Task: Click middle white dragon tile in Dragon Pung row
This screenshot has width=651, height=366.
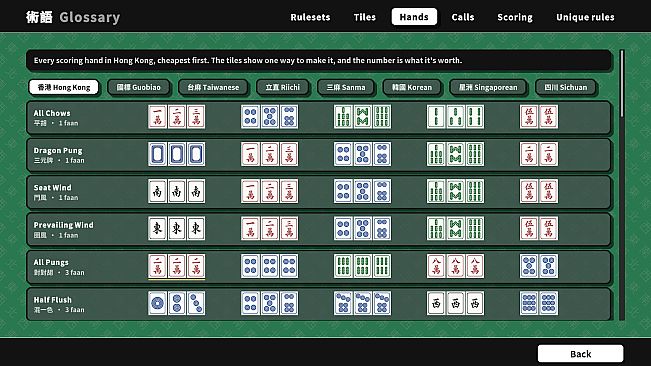Action: coord(177,154)
